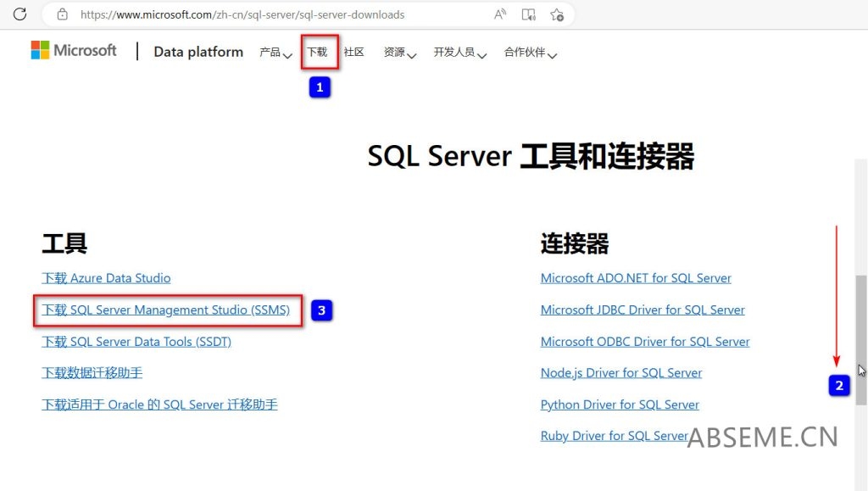Click the Python Driver for SQL Server link
868x491 pixels.
[x=620, y=405]
